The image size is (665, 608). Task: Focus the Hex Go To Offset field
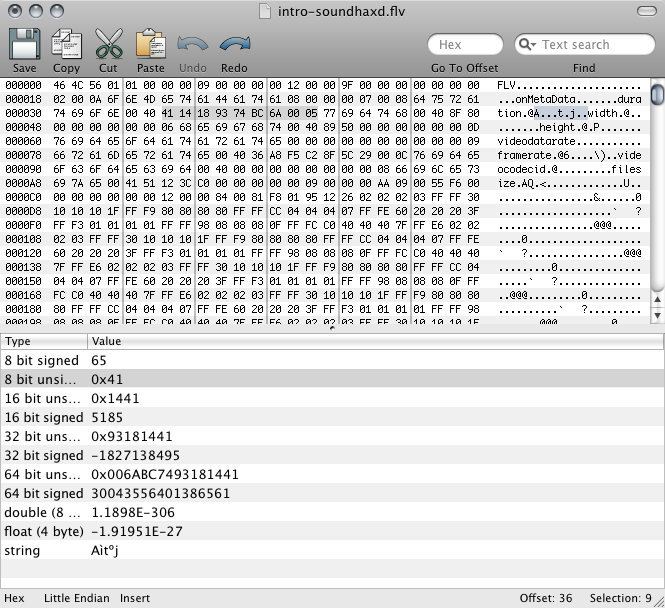[465, 45]
